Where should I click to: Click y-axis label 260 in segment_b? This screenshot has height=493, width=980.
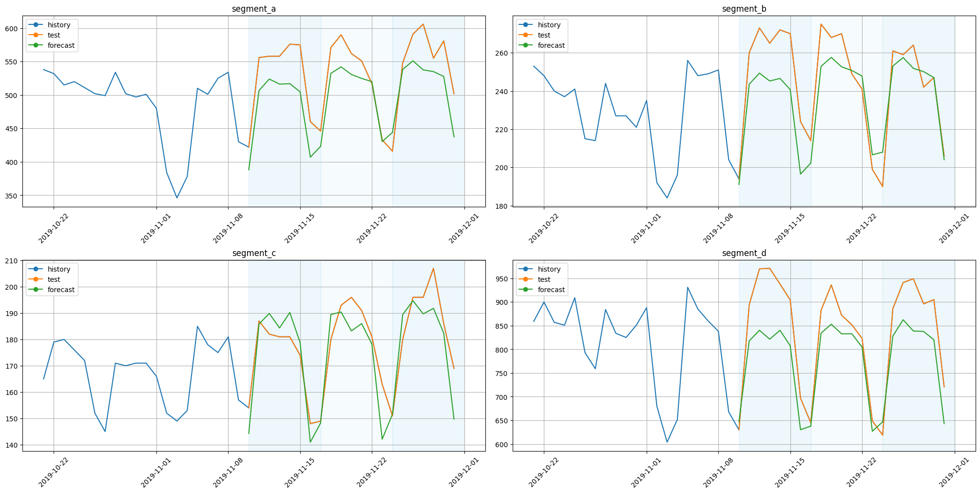[502, 53]
